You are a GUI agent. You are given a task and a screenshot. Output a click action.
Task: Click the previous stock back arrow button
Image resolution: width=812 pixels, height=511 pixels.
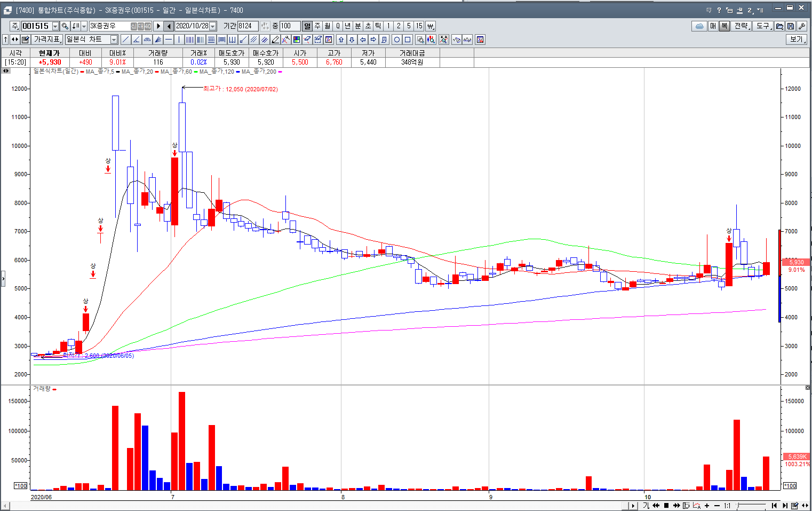pyautogui.click(x=169, y=26)
